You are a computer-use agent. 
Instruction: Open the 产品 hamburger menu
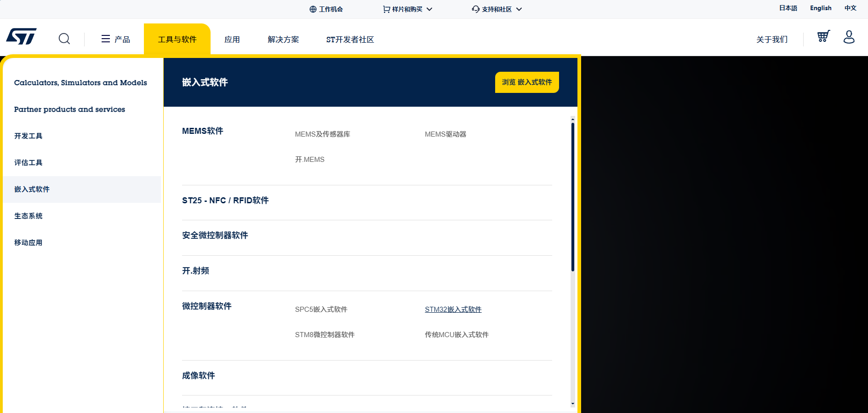(x=116, y=39)
